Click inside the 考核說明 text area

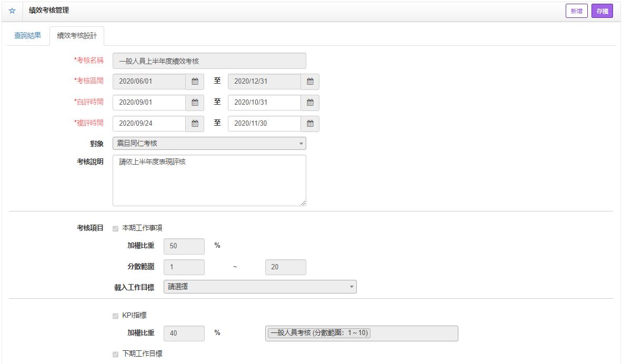pyautogui.click(x=209, y=180)
